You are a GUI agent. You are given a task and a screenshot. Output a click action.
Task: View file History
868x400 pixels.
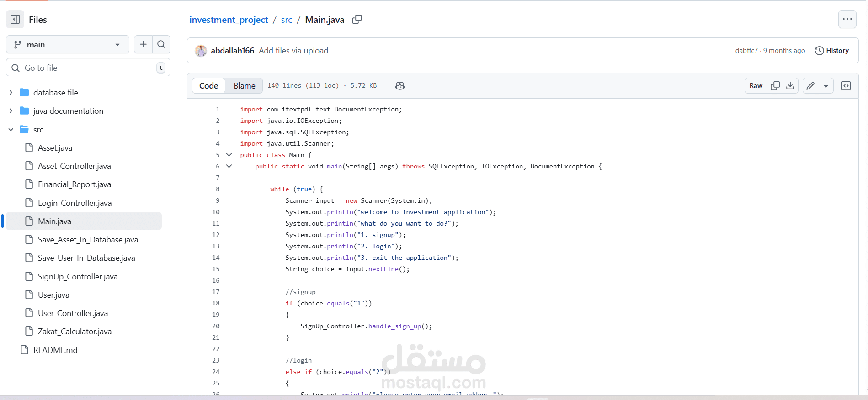tap(832, 50)
